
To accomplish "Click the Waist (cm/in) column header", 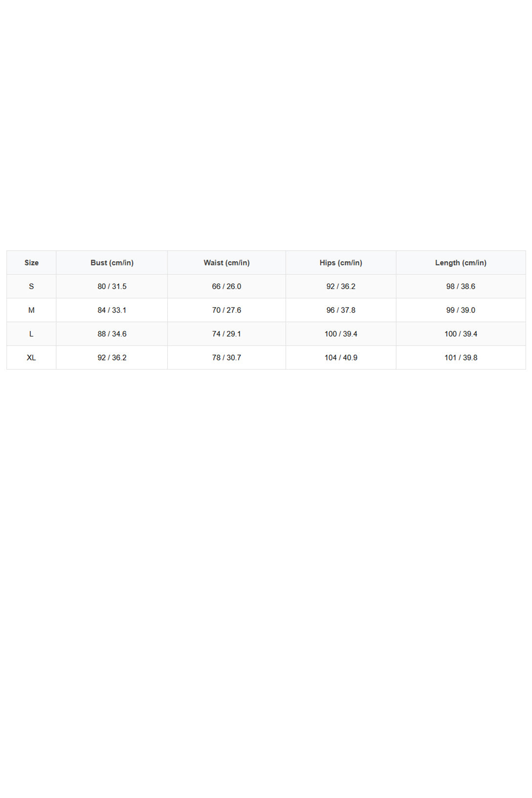I will click(226, 263).
